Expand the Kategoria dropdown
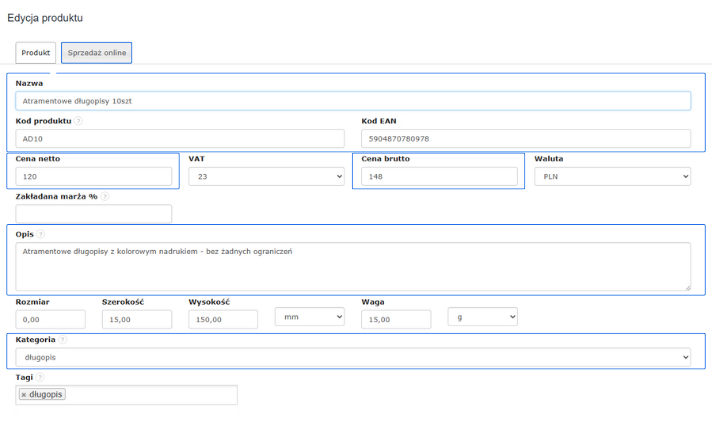 pos(355,356)
